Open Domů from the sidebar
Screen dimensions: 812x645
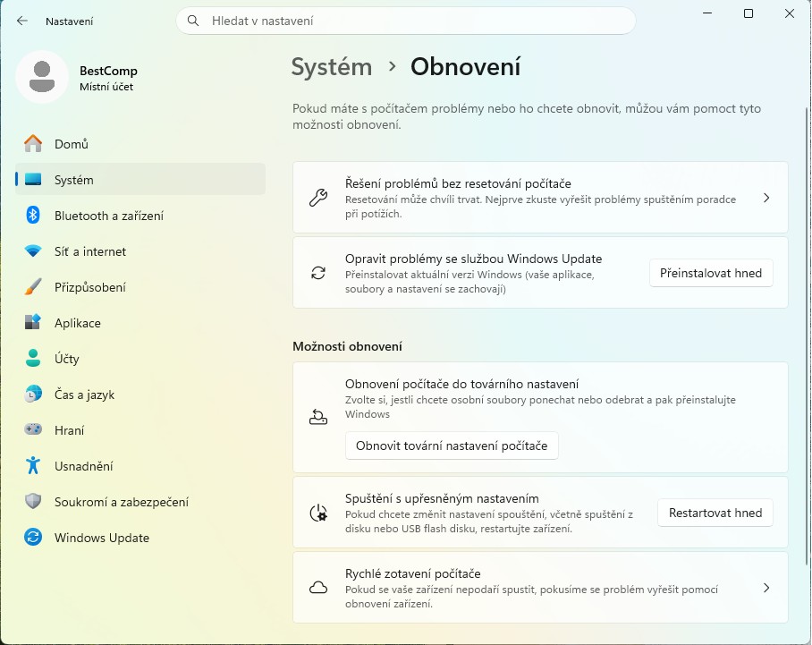(70, 143)
